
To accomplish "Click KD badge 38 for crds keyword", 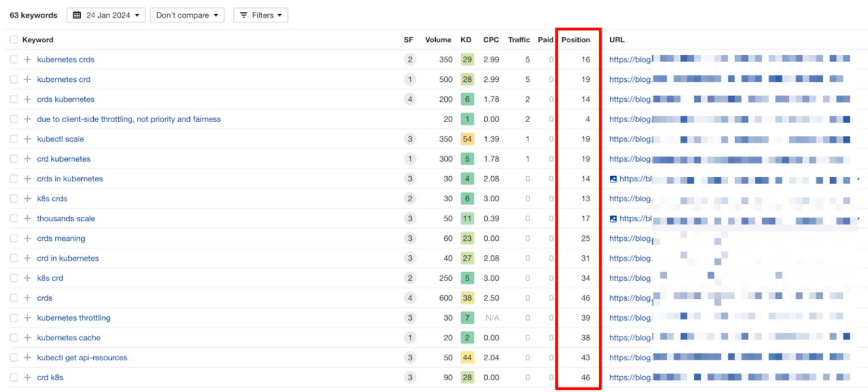I will (467, 298).
